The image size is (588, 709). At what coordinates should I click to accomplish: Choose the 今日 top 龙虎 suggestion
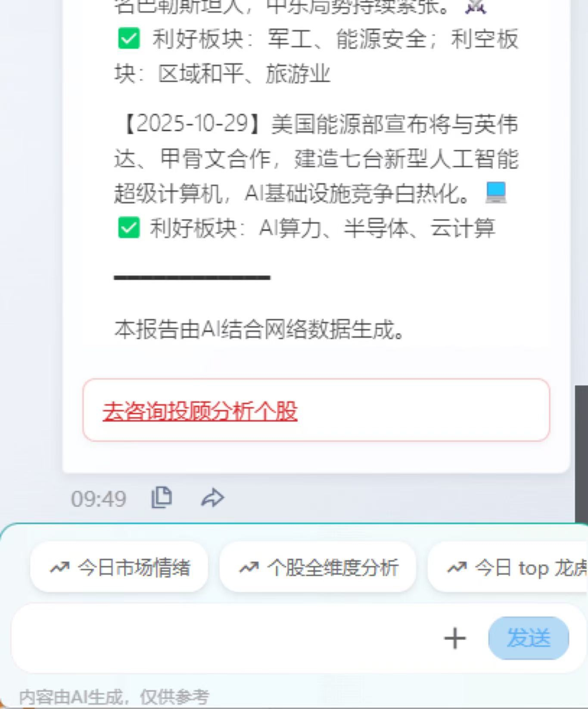(x=508, y=567)
